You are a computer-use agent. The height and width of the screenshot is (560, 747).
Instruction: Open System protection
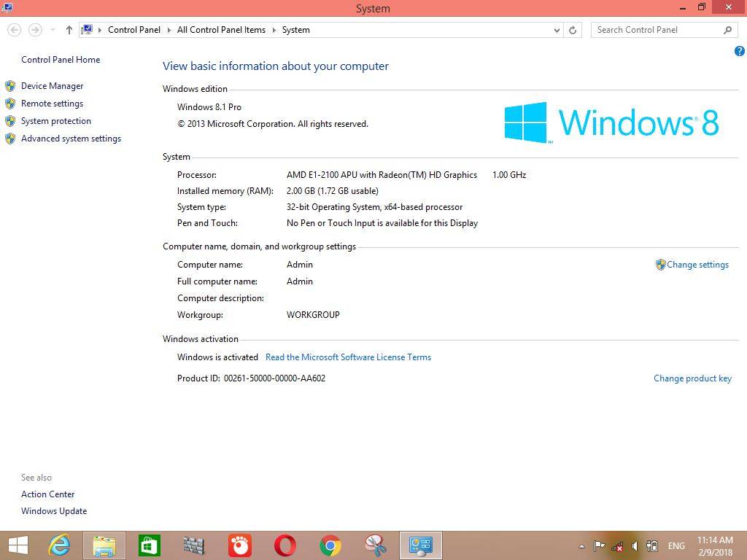point(56,121)
